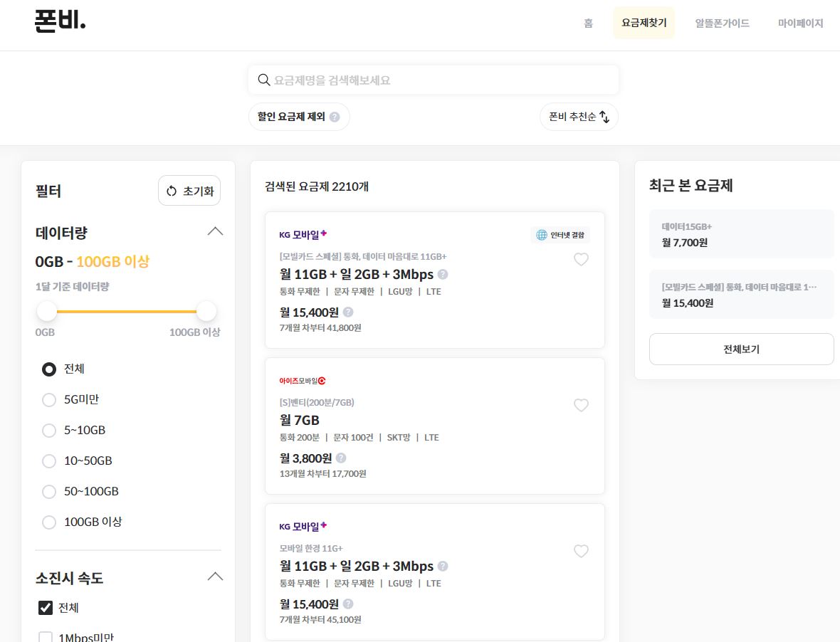Click the 전체보기 button
Screen dimensions: 840x642
pyautogui.click(x=742, y=349)
